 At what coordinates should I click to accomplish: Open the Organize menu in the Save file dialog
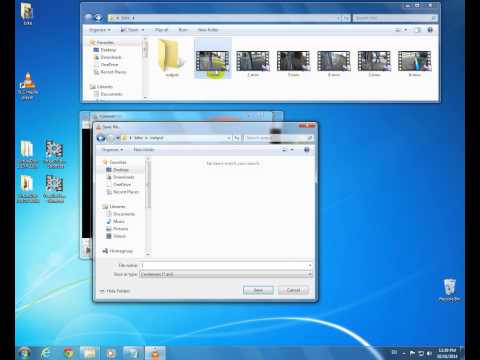click(112, 150)
